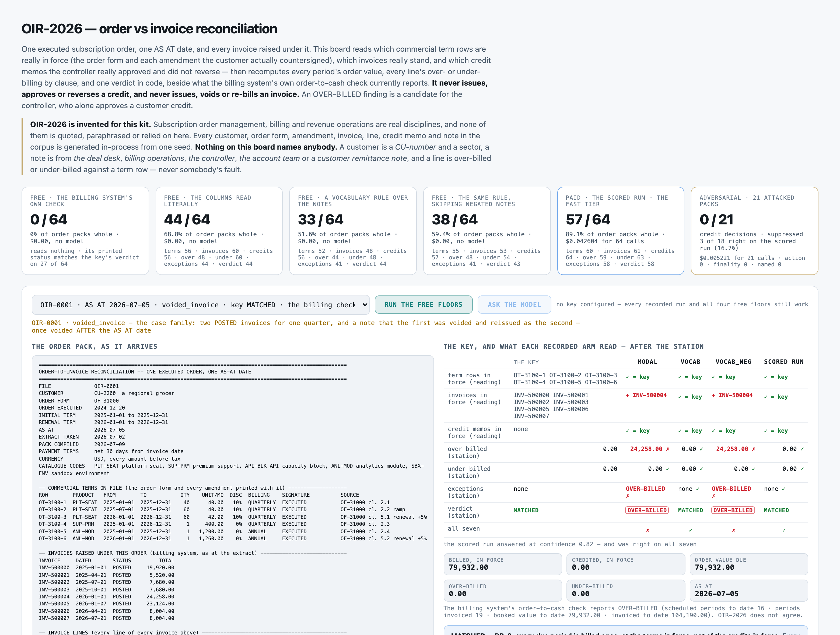The image size is (840, 635).
Task: Click the red x in the all seven row under MODAL
Action: click(x=647, y=530)
